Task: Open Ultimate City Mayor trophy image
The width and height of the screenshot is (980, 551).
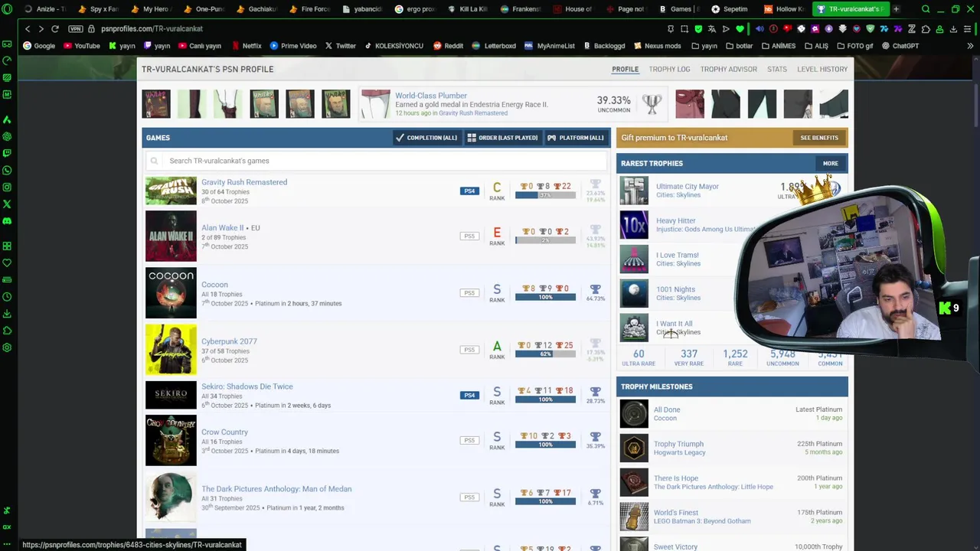Action: pyautogui.click(x=634, y=191)
